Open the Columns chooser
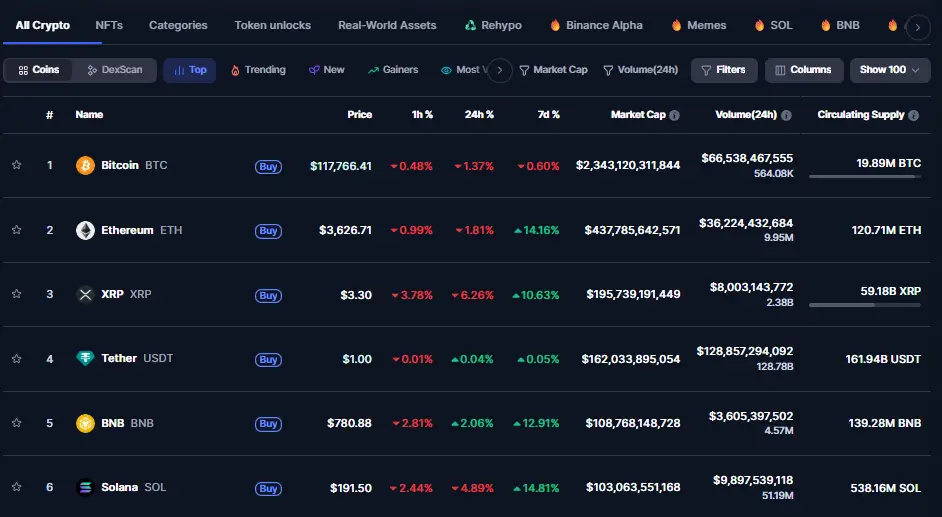The height and width of the screenshot is (517, 942). point(804,70)
